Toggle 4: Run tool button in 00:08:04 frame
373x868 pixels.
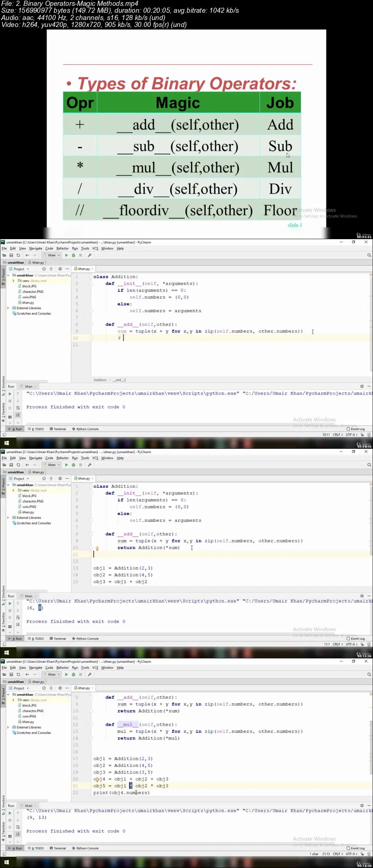point(15,429)
